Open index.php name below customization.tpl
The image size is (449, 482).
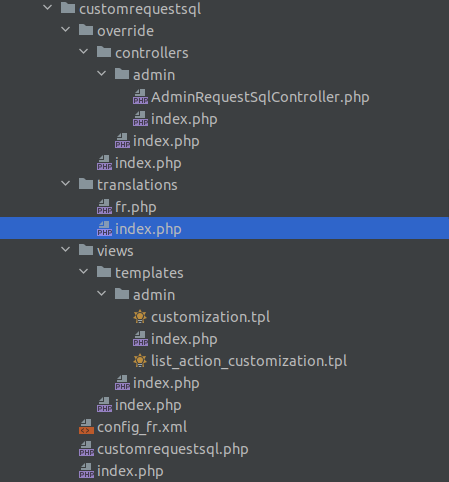(184, 339)
